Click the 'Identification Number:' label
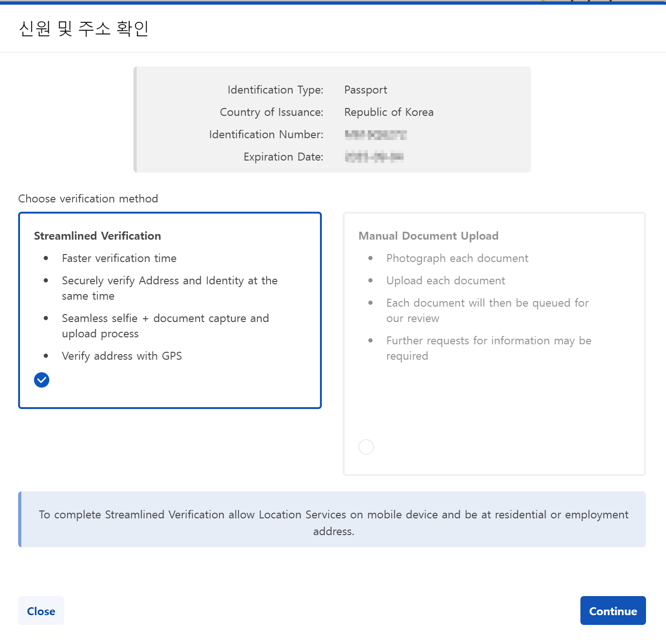Image resolution: width=666 pixels, height=644 pixels. 266,134
